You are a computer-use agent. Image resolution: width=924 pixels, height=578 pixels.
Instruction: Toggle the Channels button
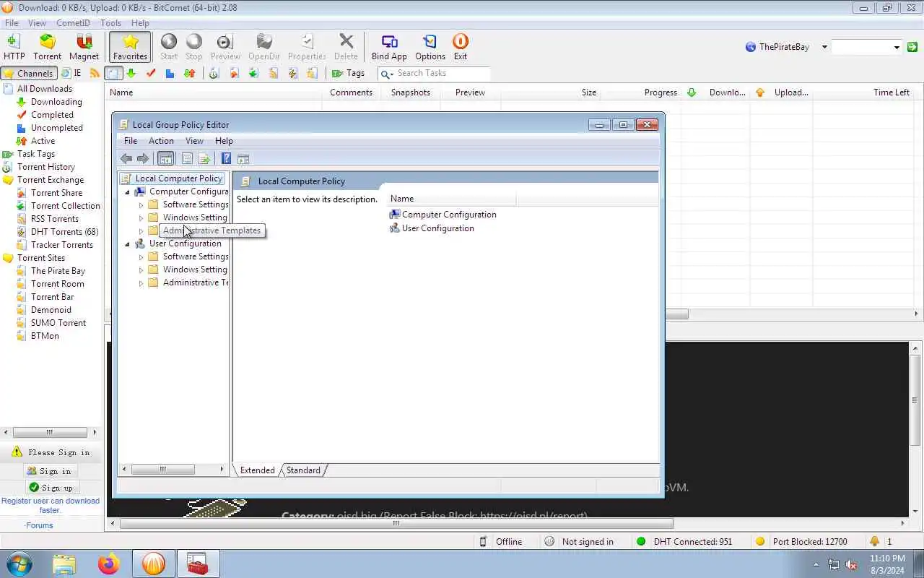coord(29,73)
